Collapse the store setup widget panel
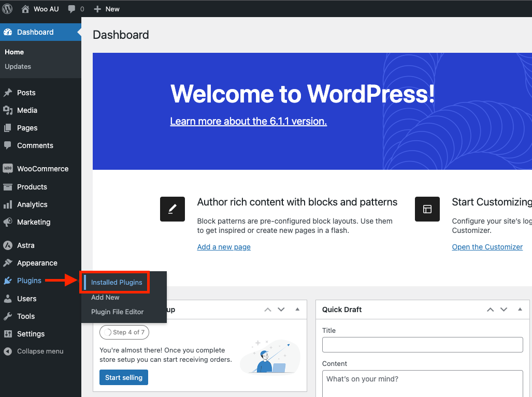 pos(297,309)
